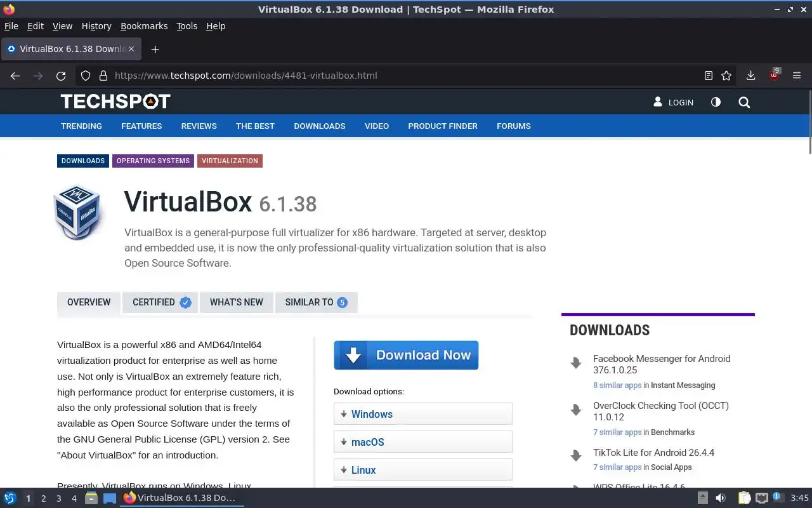Open the Help menu
This screenshot has height=508, width=812.
tap(216, 26)
